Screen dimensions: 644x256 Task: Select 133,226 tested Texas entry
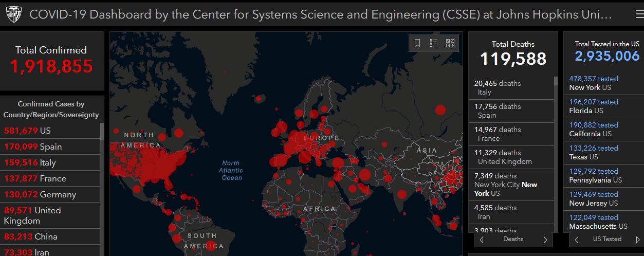(604, 153)
